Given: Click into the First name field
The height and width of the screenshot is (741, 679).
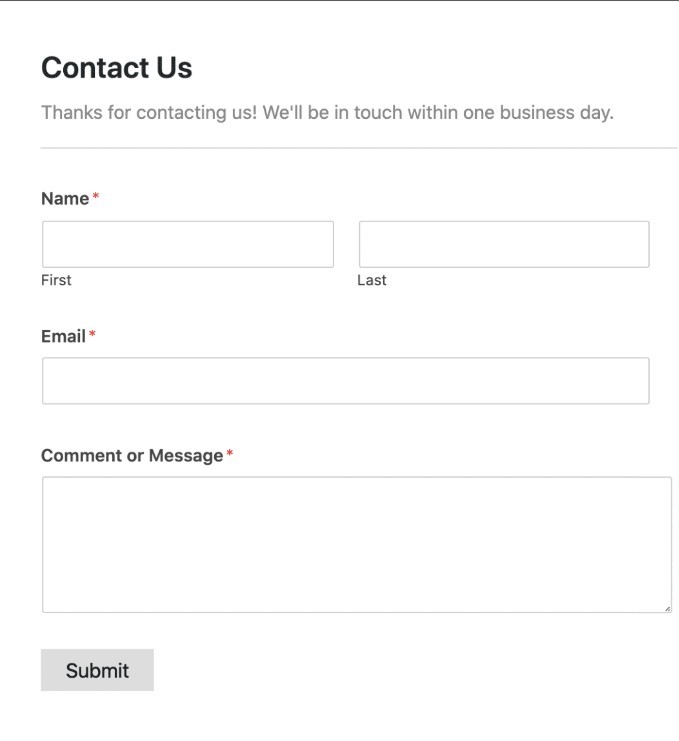Looking at the screenshot, I should point(188,244).
